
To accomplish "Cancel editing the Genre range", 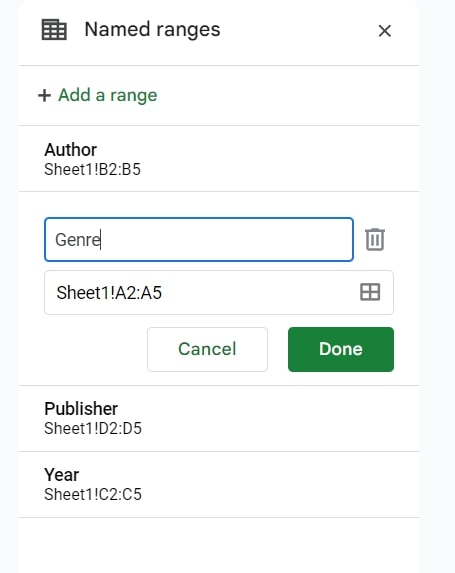I will tap(207, 349).
